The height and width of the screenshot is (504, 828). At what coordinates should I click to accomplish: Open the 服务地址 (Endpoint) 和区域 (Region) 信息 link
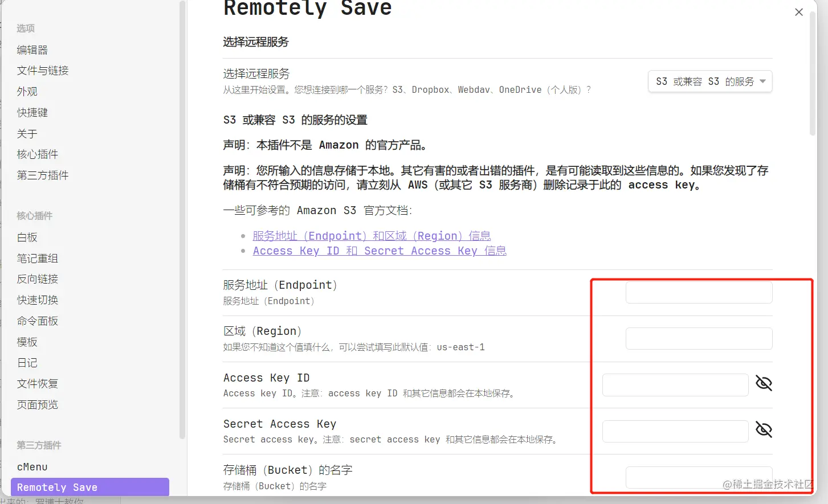(x=372, y=236)
